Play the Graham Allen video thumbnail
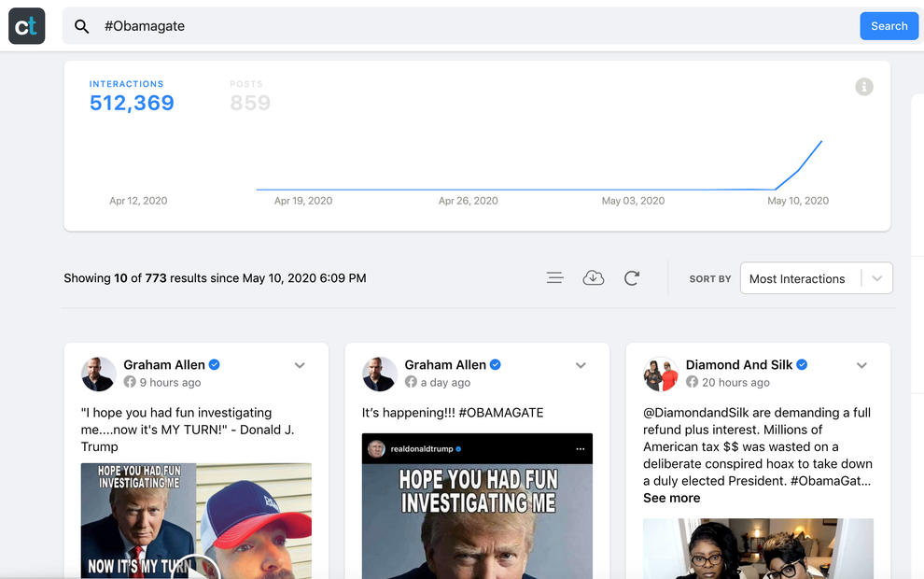The width and height of the screenshot is (924, 579). [x=196, y=520]
